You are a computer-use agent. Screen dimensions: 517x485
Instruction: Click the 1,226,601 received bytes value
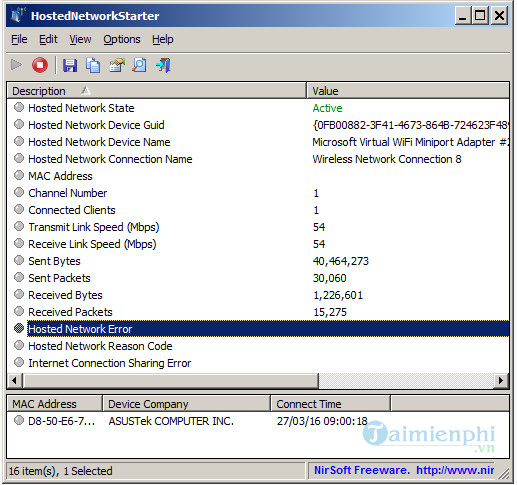(338, 295)
